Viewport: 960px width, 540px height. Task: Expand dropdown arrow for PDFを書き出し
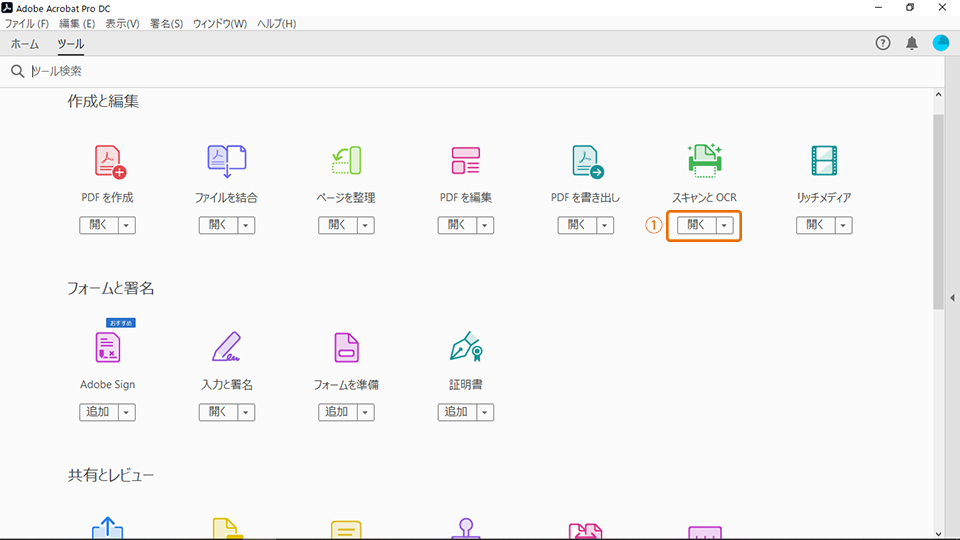(605, 225)
